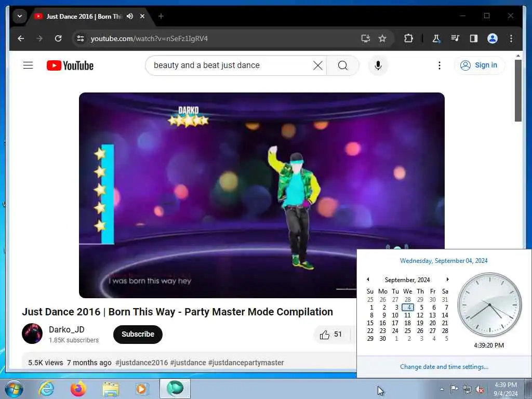Toggle the browser side panel
Viewport: 532px width, 399px height.
pyautogui.click(x=474, y=38)
